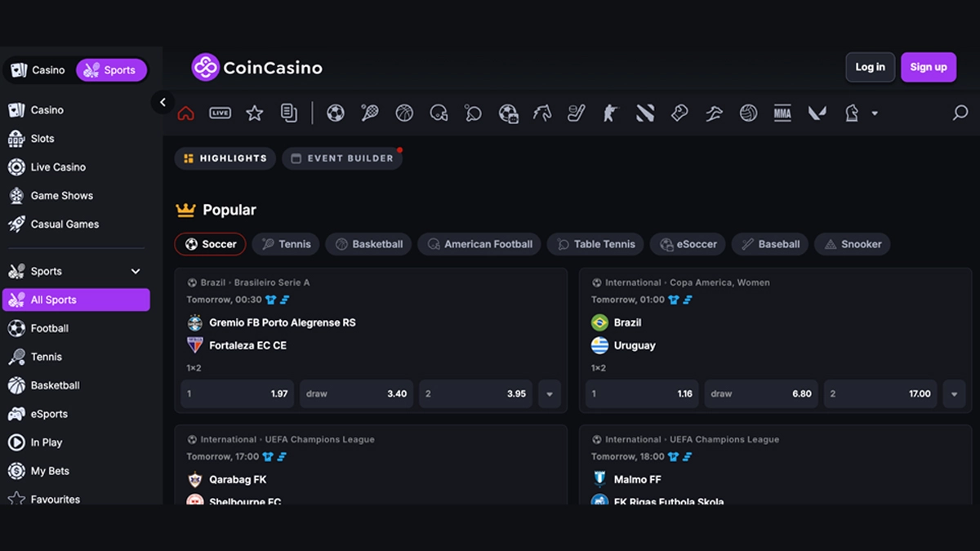Collapse the left sidebar with the arrow

coord(163,102)
